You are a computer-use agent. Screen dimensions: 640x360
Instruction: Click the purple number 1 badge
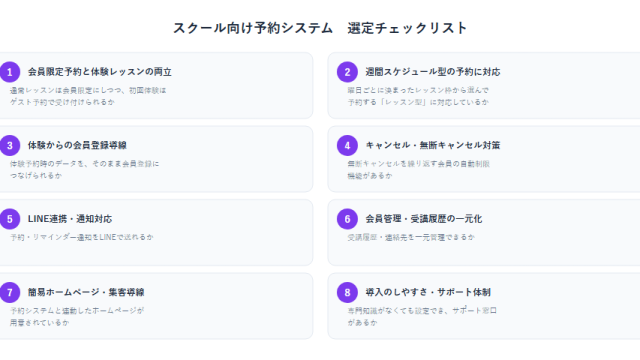(x=10, y=72)
